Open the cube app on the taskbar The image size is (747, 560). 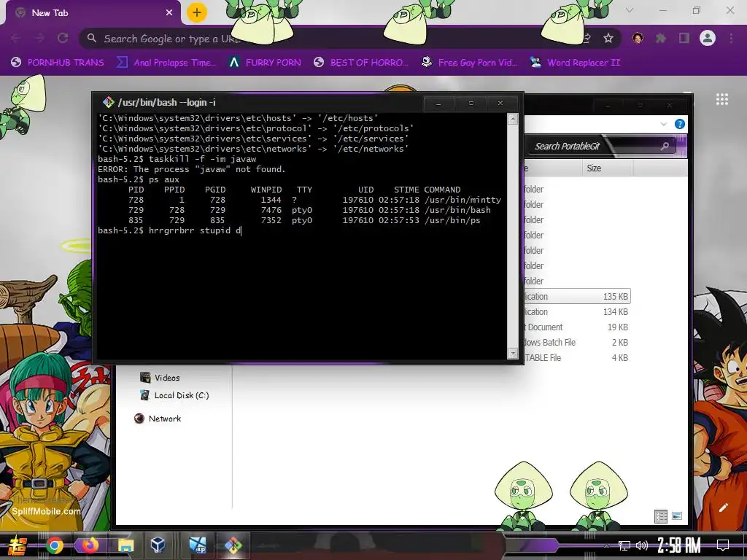click(x=158, y=545)
